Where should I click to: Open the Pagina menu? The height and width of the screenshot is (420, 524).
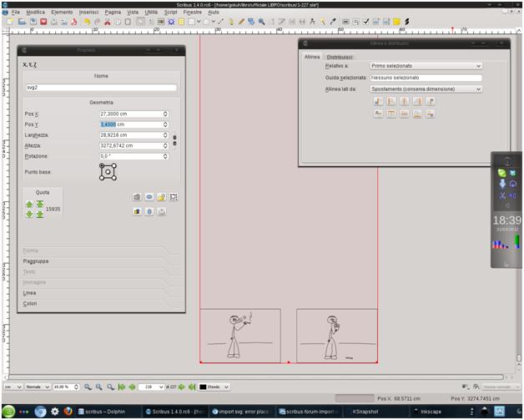[x=113, y=12]
